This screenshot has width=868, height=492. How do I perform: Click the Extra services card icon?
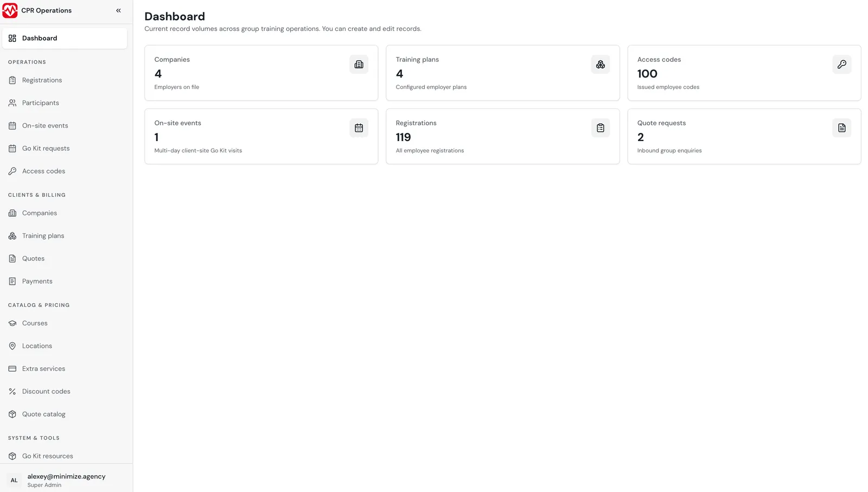point(12,369)
